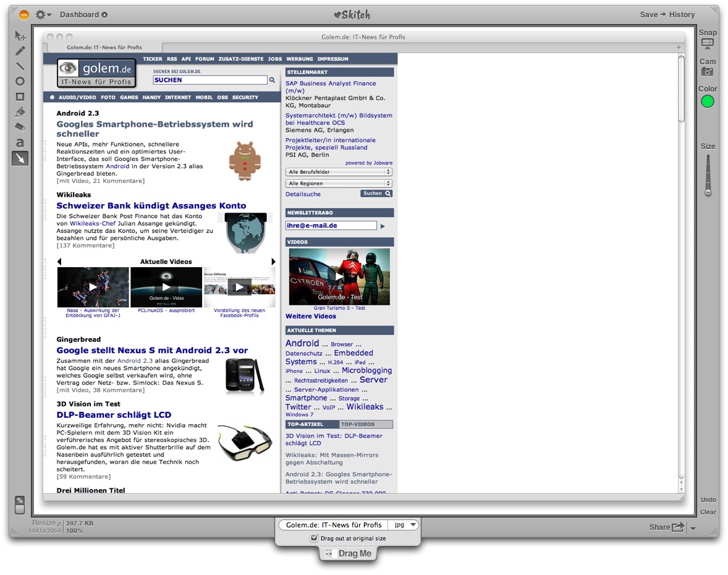Image resolution: width=728 pixels, height=575 pixels.
Task: Uncheck Drag out at original size
Action: [315, 539]
